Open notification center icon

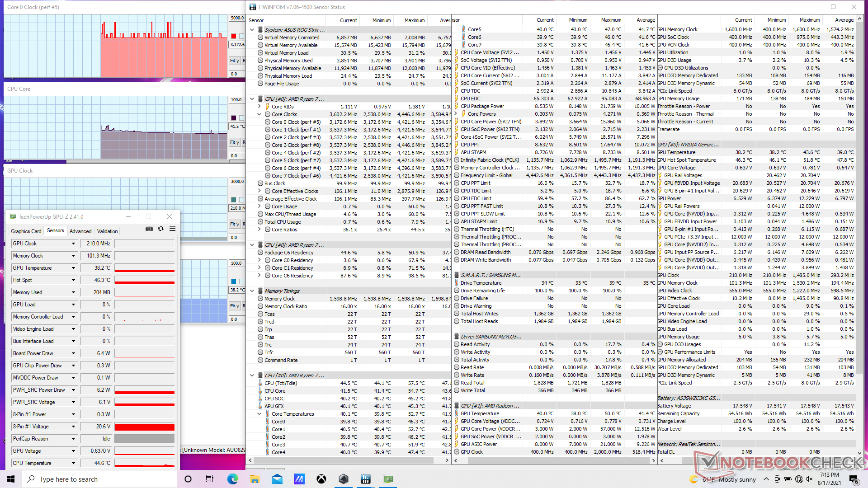853,479
